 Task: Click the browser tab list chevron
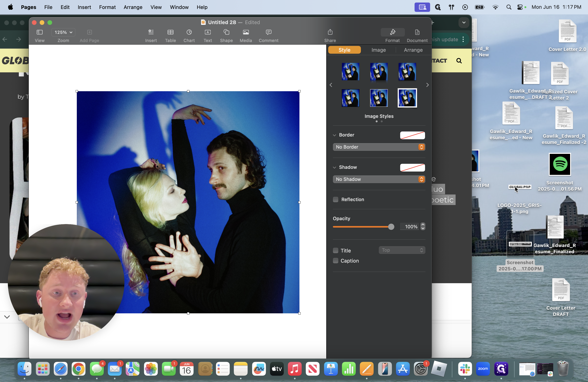(464, 23)
